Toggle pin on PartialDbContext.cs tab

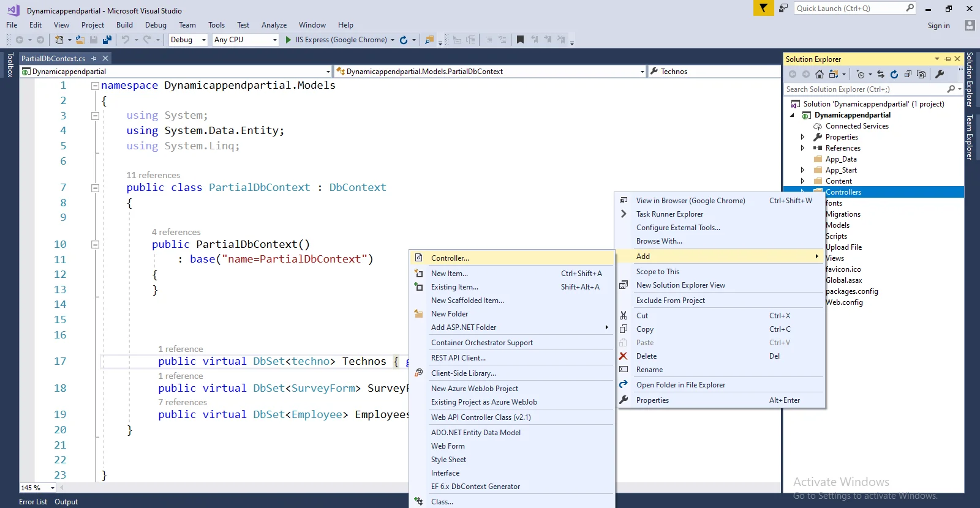pos(94,58)
